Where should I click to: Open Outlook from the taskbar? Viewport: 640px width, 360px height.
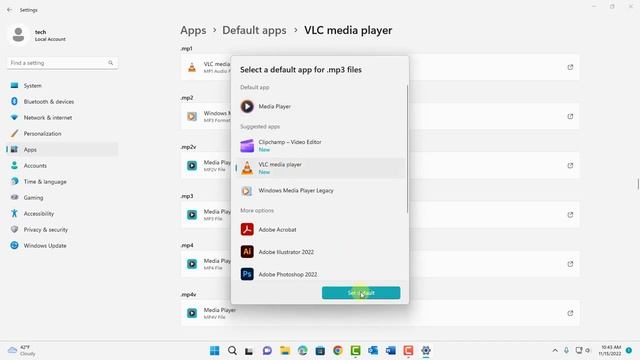pyautogui.click(x=373, y=351)
